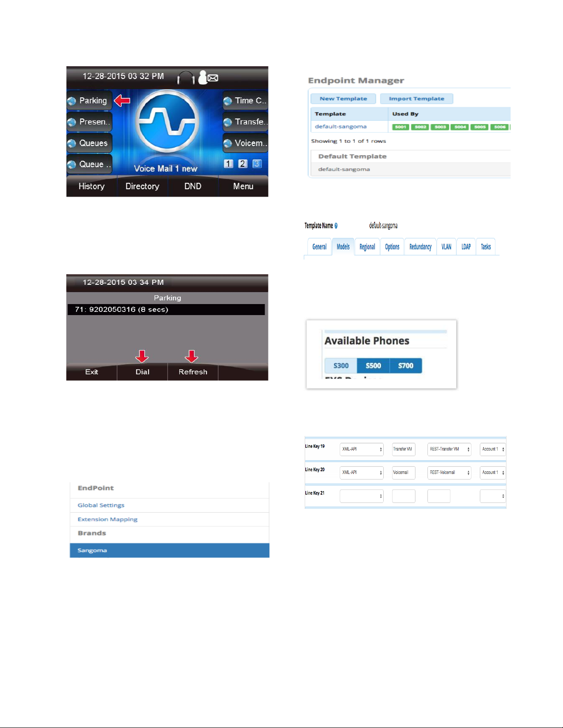Open Line Key 21 empty account dropdown
The height and width of the screenshot is (728, 563).
[x=493, y=496]
